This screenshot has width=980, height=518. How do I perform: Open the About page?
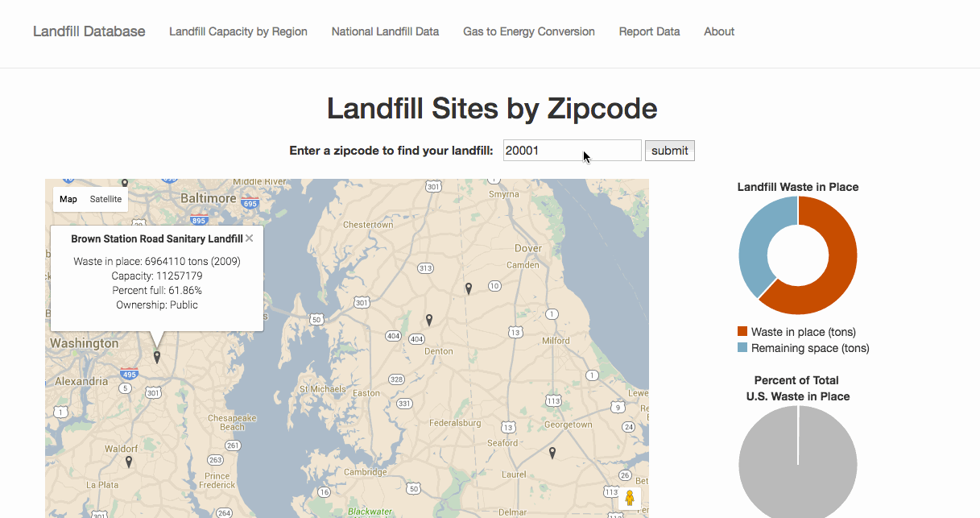point(719,31)
